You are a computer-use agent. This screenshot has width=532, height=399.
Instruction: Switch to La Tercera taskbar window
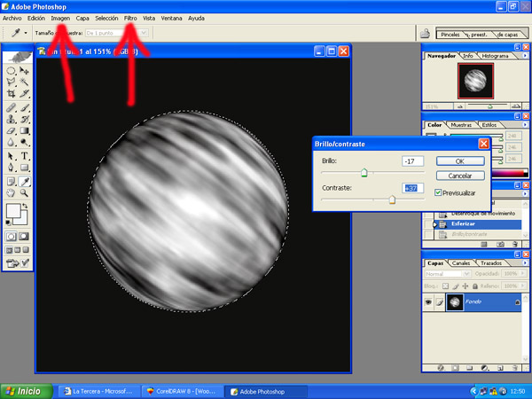point(99,391)
